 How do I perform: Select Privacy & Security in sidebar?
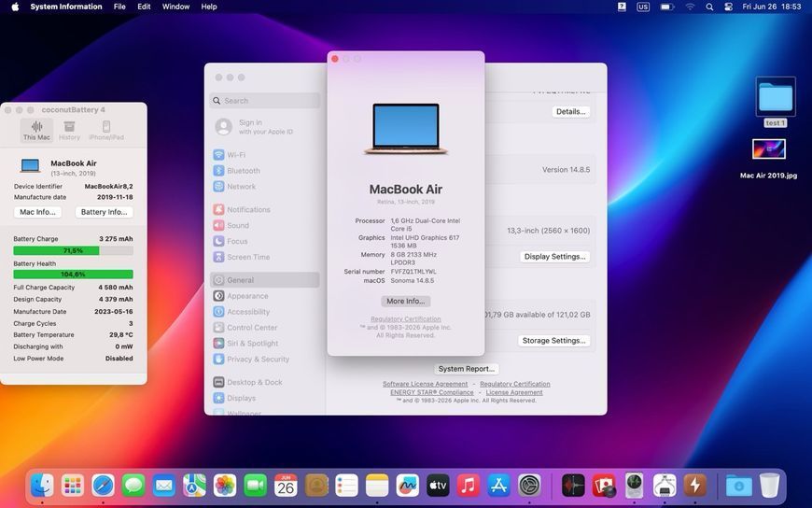[x=251, y=360]
